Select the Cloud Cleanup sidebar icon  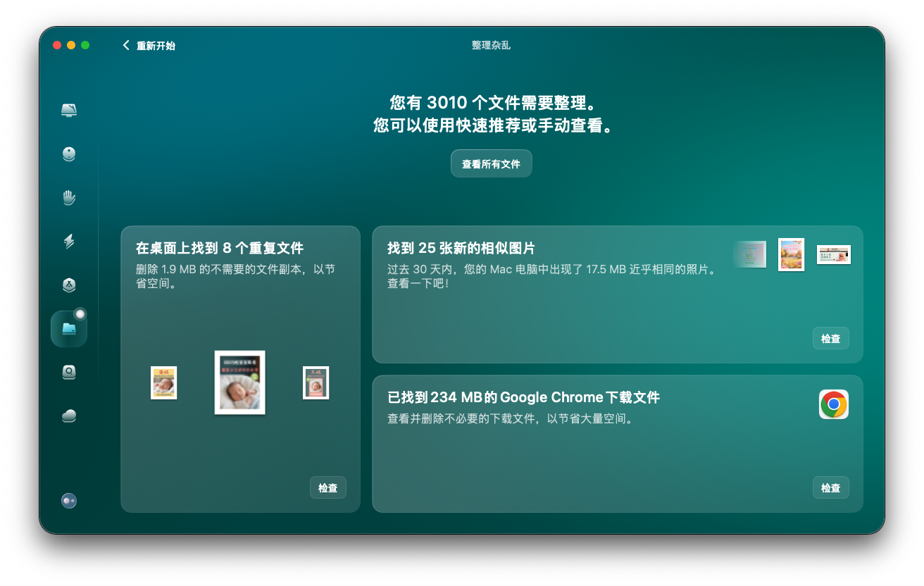(x=69, y=416)
